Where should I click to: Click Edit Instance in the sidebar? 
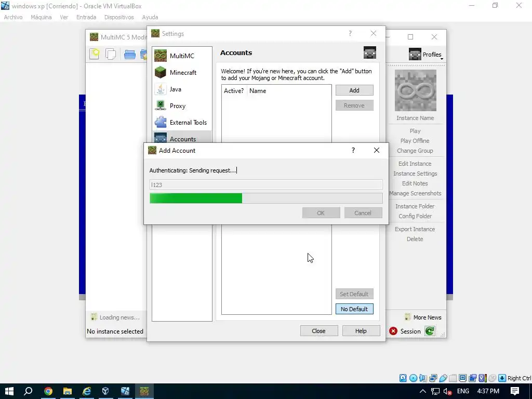pos(415,164)
